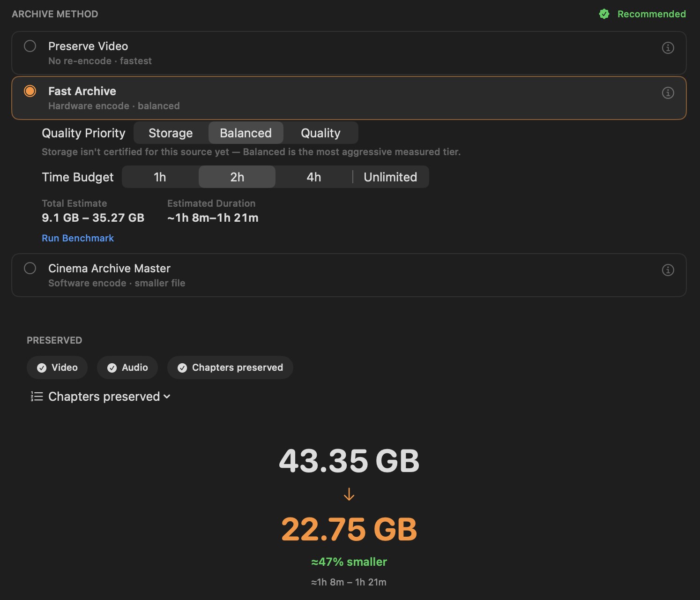Viewport: 700px width, 600px height.
Task: Set Time Budget to Unlimited
Action: (x=390, y=177)
